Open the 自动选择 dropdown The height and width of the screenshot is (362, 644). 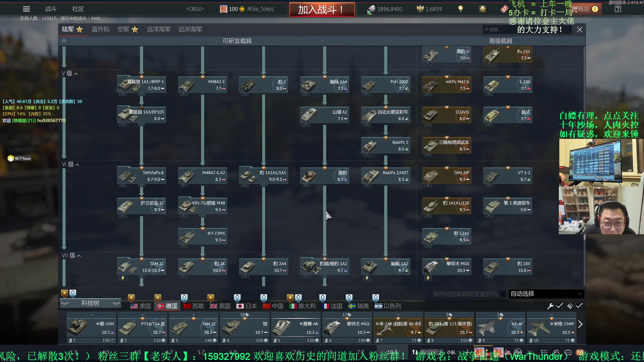click(x=546, y=294)
